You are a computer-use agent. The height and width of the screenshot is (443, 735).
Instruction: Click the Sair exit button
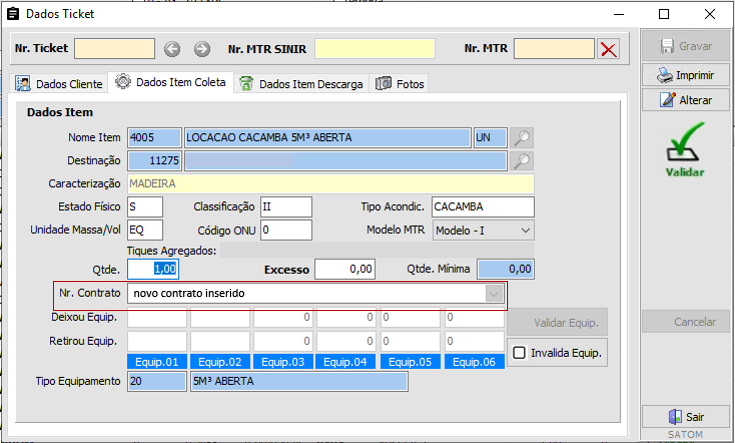[685, 417]
